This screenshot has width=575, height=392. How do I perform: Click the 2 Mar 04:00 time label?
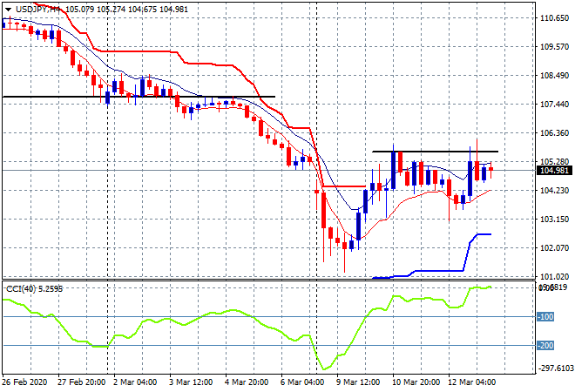pos(135,382)
